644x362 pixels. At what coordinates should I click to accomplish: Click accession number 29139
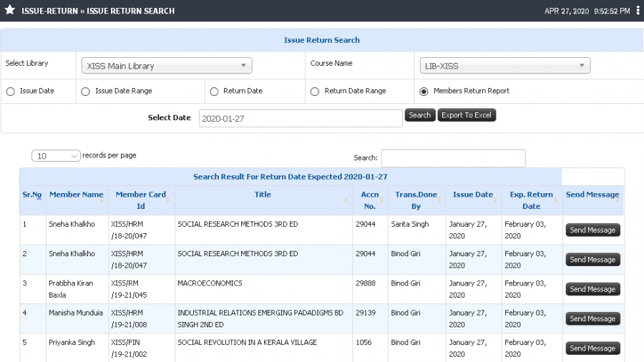click(x=366, y=313)
